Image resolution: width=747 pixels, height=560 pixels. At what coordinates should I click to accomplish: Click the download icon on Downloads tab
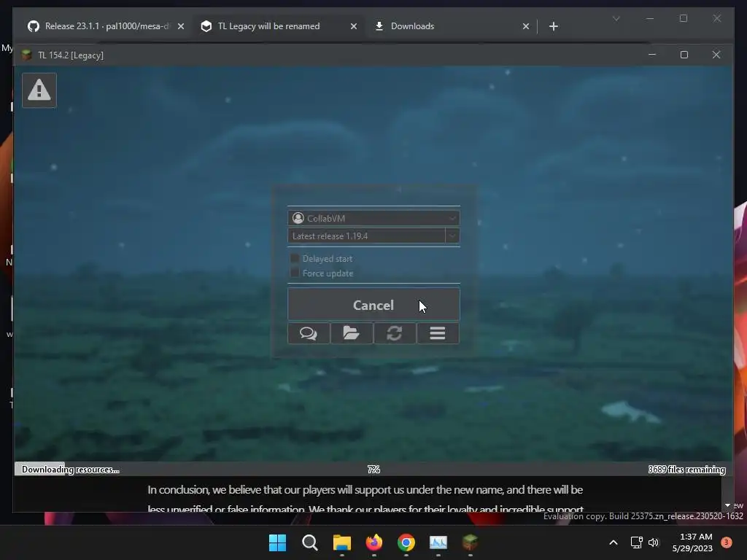coord(379,26)
